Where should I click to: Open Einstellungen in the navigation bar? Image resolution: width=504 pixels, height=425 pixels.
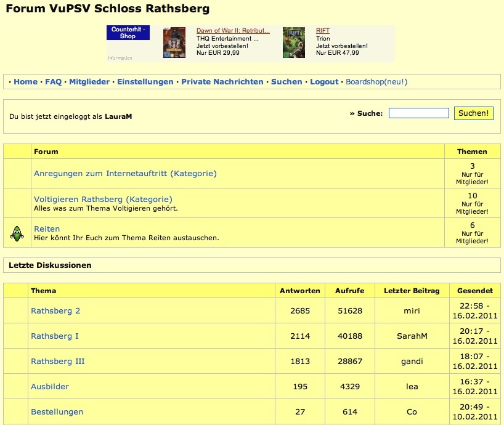click(x=145, y=81)
